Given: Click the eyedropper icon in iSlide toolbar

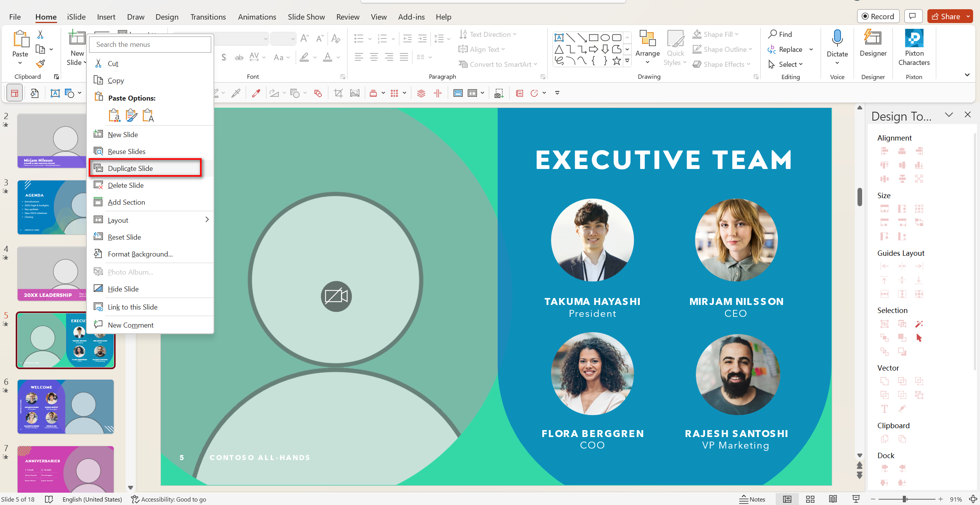Looking at the screenshot, I should click(256, 93).
